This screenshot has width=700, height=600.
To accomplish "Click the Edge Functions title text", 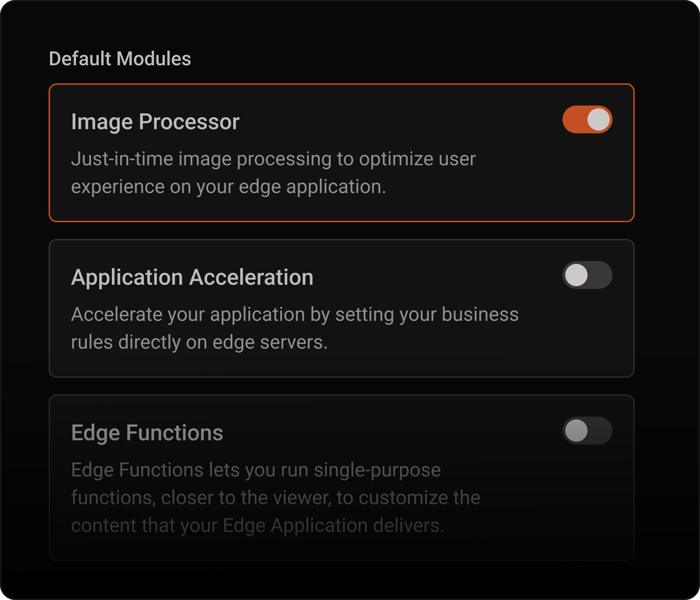I will (148, 433).
